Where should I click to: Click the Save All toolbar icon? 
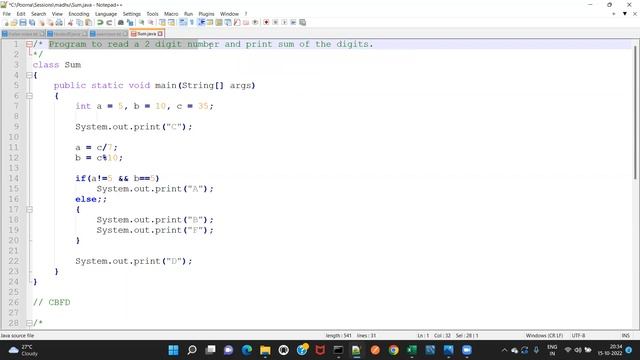[32, 22]
